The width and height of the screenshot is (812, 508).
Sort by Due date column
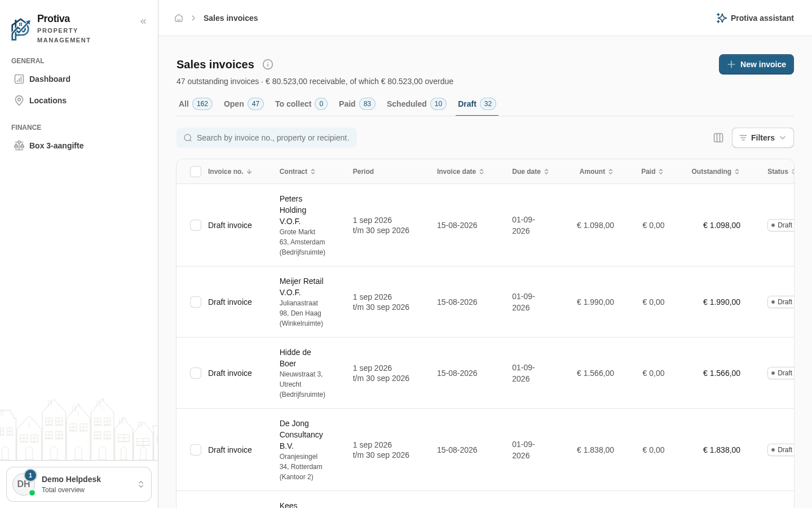[x=530, y=172]
